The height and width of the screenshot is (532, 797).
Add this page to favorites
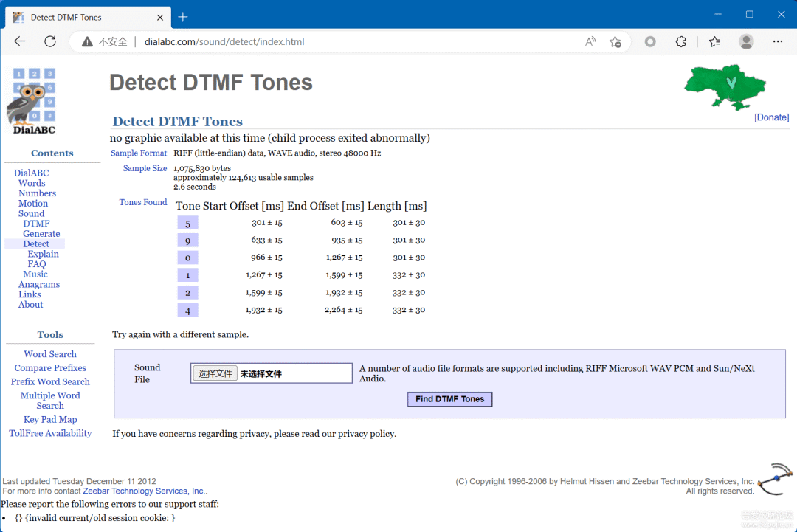615,41
